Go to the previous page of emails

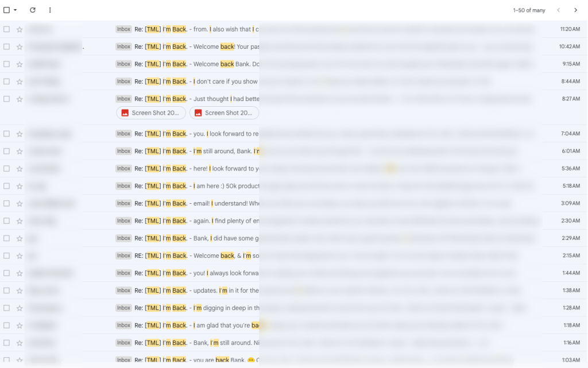558,10
